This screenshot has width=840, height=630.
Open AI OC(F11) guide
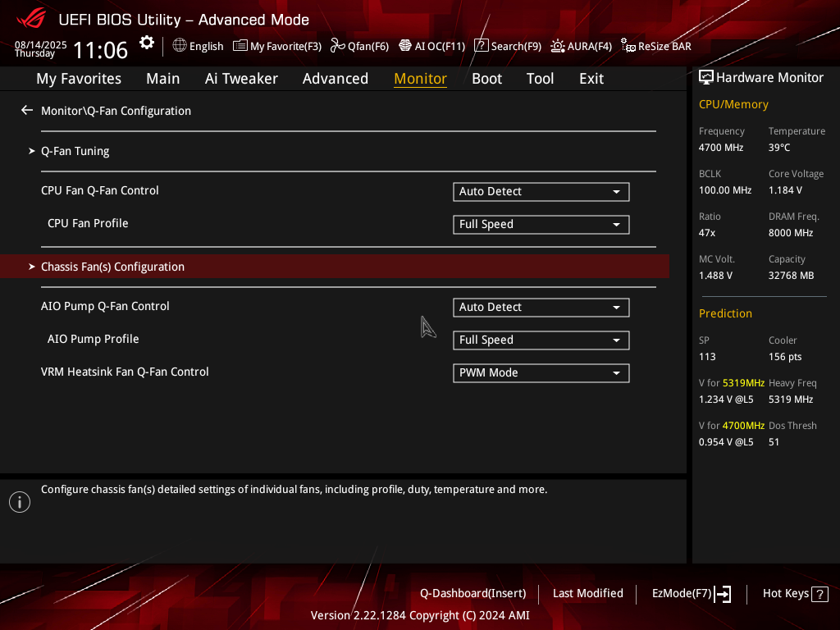pos(431,46)
